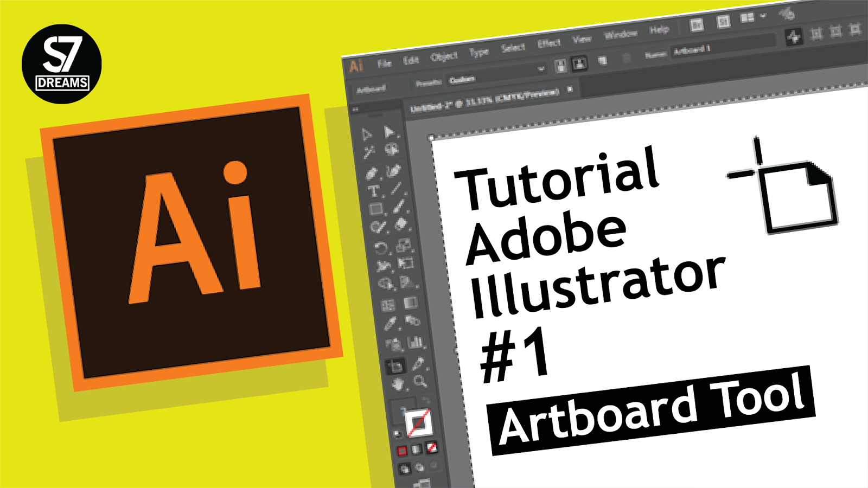The image size is (868, 488).
Task: Choose the Rectangle tool
Action: [x=376, y=208]
